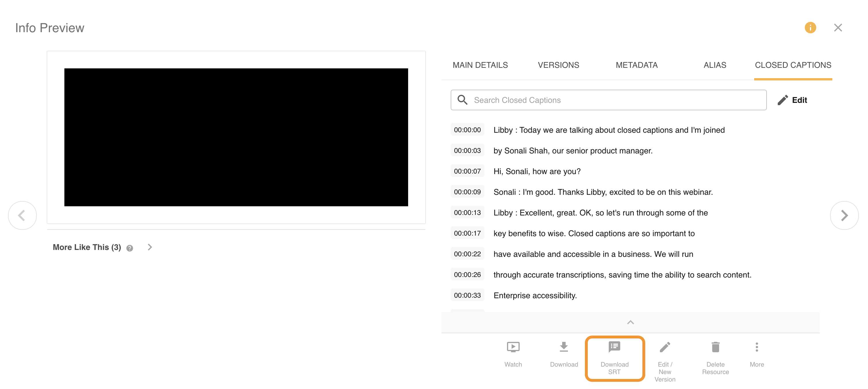
Task: Click caption starting 'Libby : Today we are talking'
Action: tap(609, 130)
